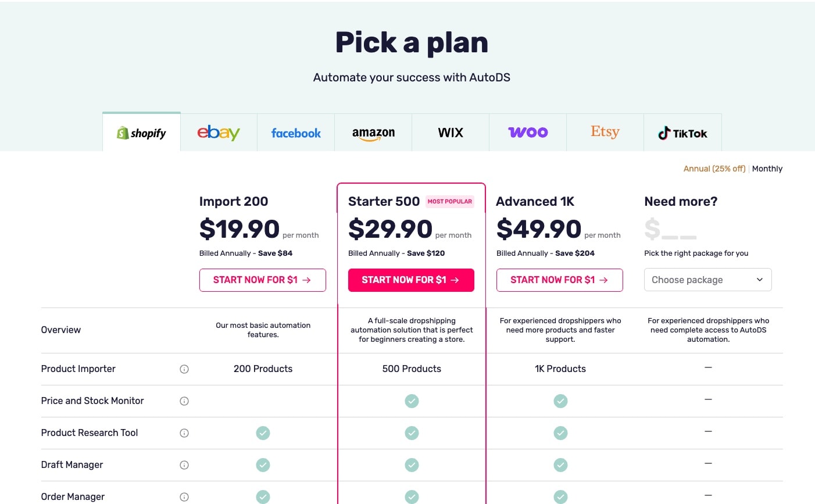Open the Choose package dropdown
The width and height of the screenshot is (815, 504).
coord(707,280)
